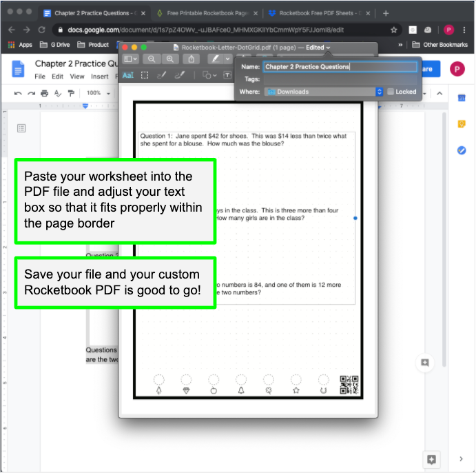
Task: Open Google Calendar in the side panel
Action: pyautogui.click(x=462, y=98)
